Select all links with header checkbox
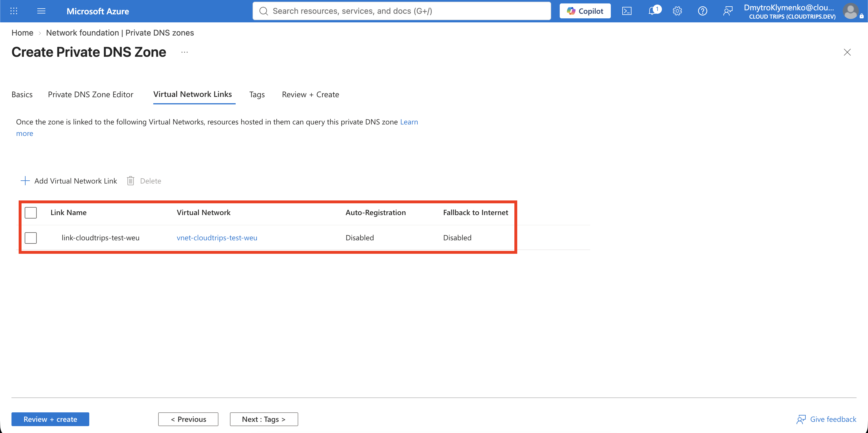 point(31,212)
